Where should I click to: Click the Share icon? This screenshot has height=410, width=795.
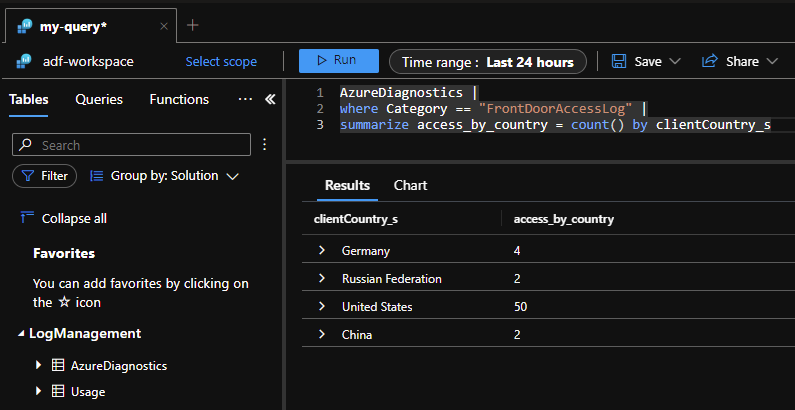[710, 61]
